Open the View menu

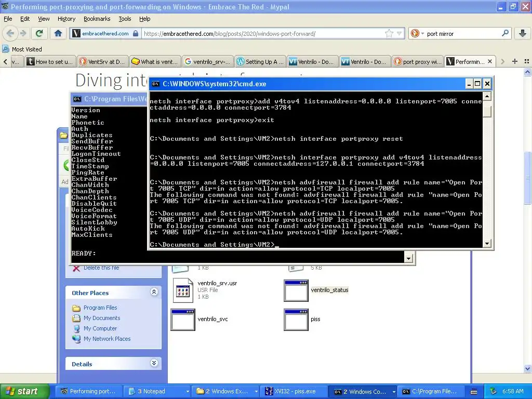tap(44, 19)
